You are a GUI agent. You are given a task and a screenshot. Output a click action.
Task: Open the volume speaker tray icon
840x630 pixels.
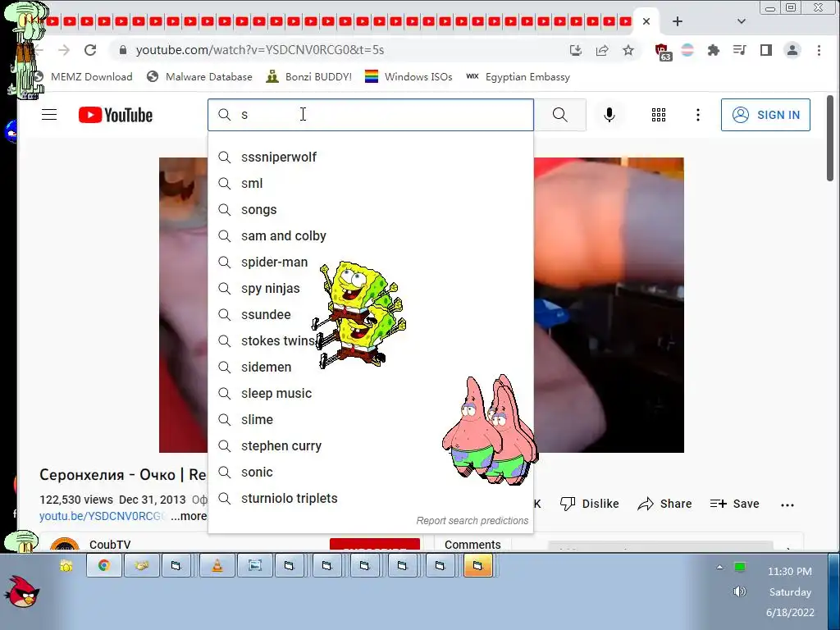[x=739, y=591]
